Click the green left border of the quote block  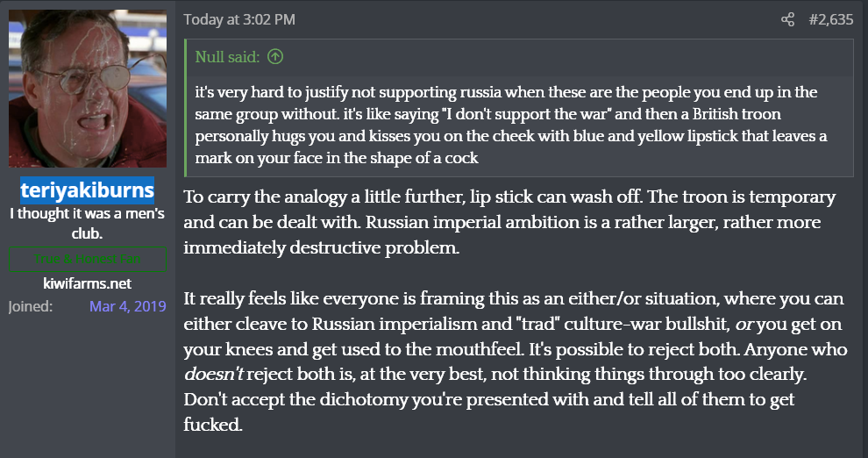pos(187,108)
